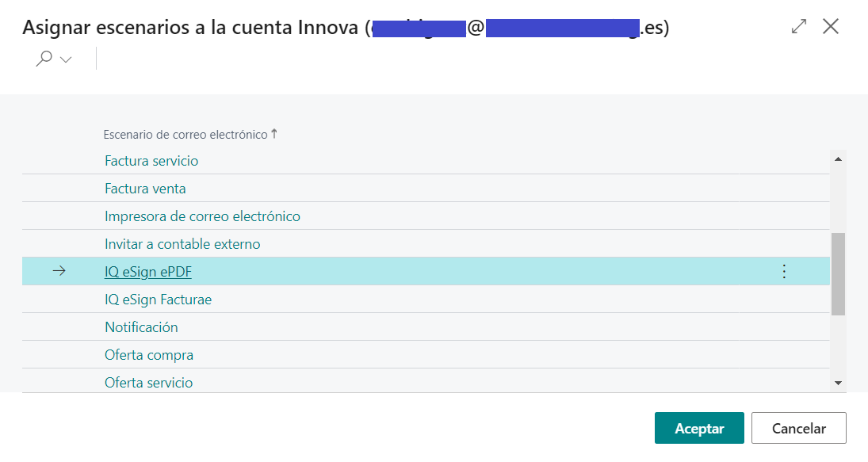The height and width of the screenshot is (462, 868).
Task: Open more options for IQ eSign ePDF row
Action: pyautogui.click(x=783, y=271)
